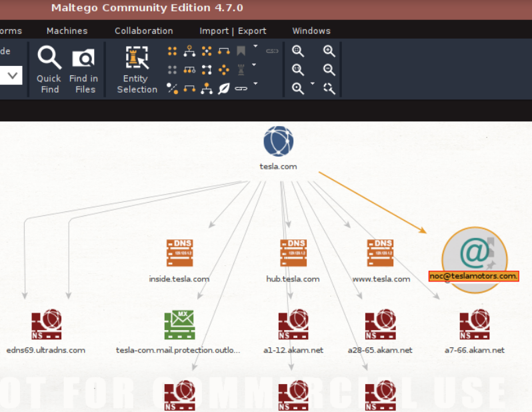Click the Add Path nodes icon
The width and height of the screenshot is (532, 412).
[207, 70]
